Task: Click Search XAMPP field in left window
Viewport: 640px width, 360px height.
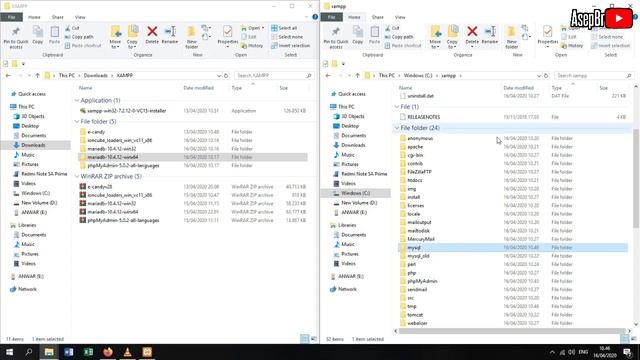Action: tap(274, 76)
